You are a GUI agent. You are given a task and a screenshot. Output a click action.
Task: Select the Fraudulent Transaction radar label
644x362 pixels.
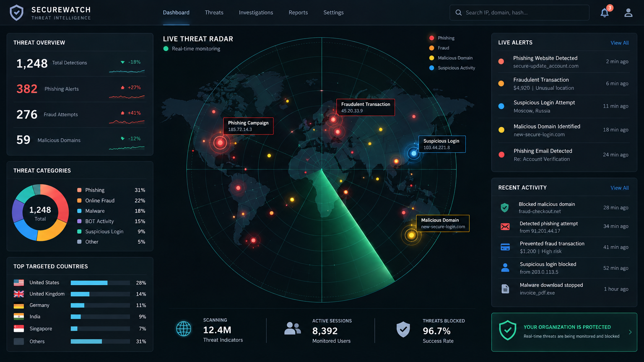365,107
